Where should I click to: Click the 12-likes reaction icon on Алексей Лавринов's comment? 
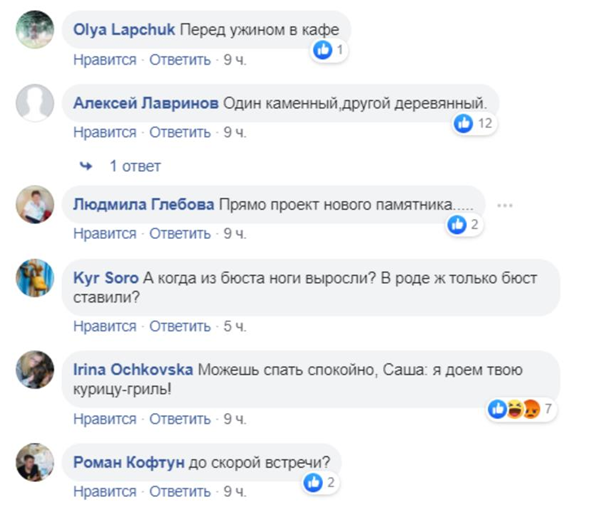(463, 122)
